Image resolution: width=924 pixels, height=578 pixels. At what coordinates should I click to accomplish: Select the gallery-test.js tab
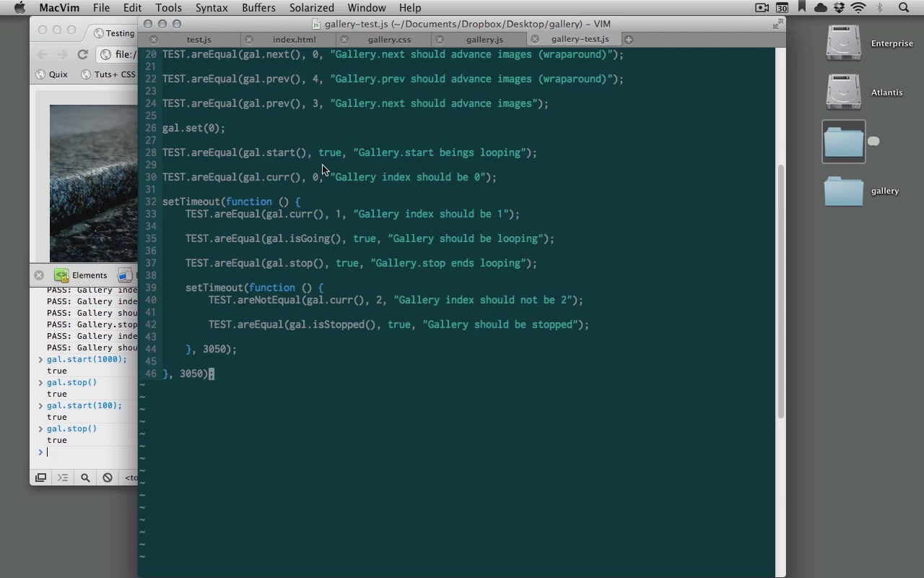click(580, 39)
